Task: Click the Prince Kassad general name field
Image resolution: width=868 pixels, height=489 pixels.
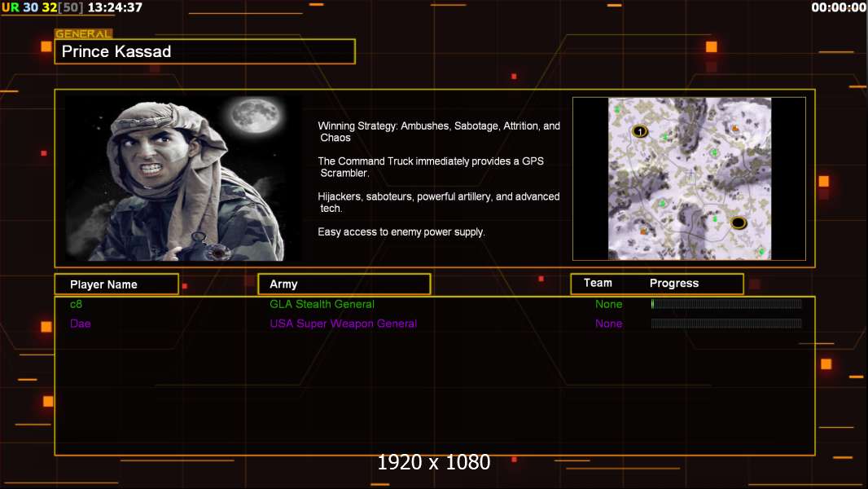Action: point(204,52)
